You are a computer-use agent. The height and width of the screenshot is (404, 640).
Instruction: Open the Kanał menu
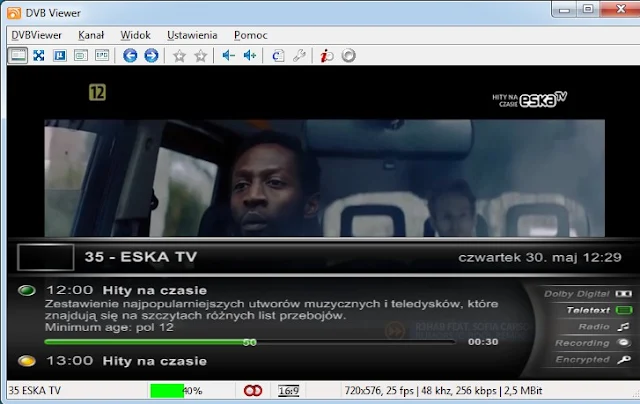[91, 35]
